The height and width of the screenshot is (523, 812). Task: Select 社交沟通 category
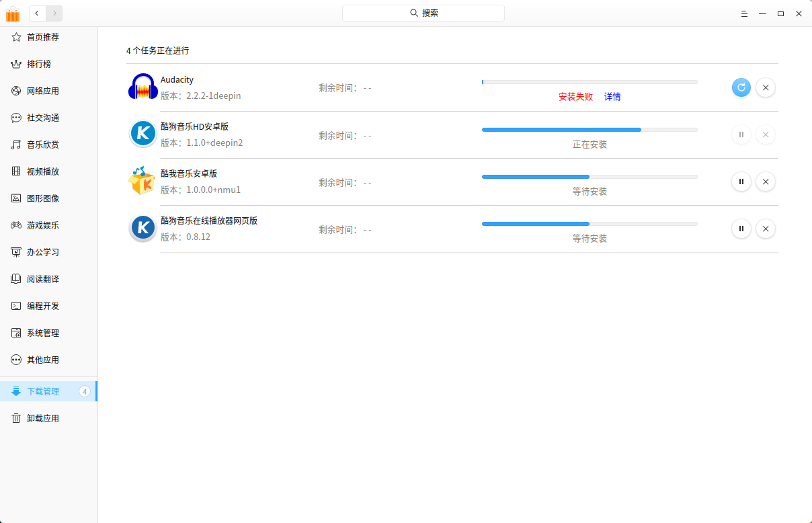click(x=48, y=118)
